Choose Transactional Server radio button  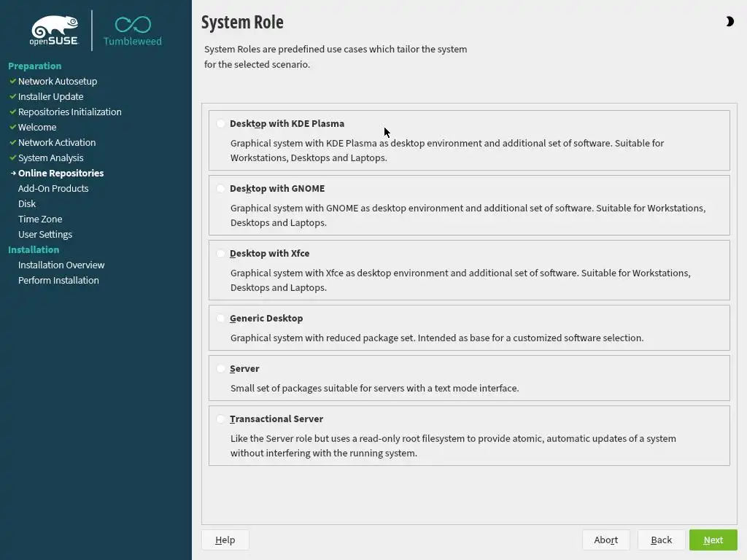point(221,419)
